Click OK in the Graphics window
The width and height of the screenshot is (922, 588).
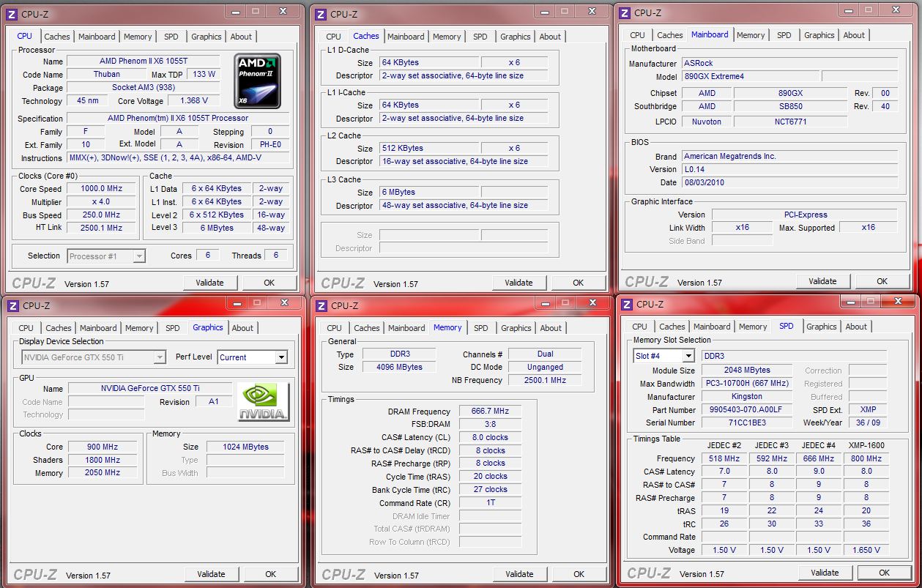[270, 574]
